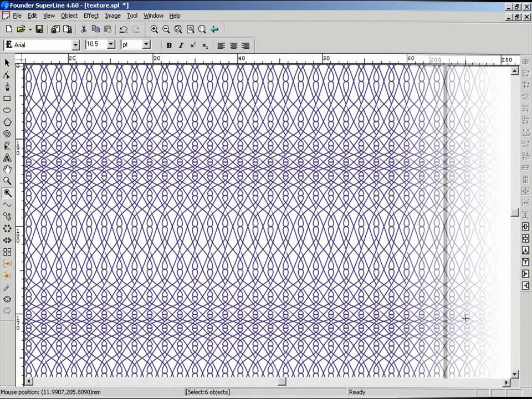The image size is (532, 399).
Task: Choose the Rectangle tool
Action: (x=7, y=99)
